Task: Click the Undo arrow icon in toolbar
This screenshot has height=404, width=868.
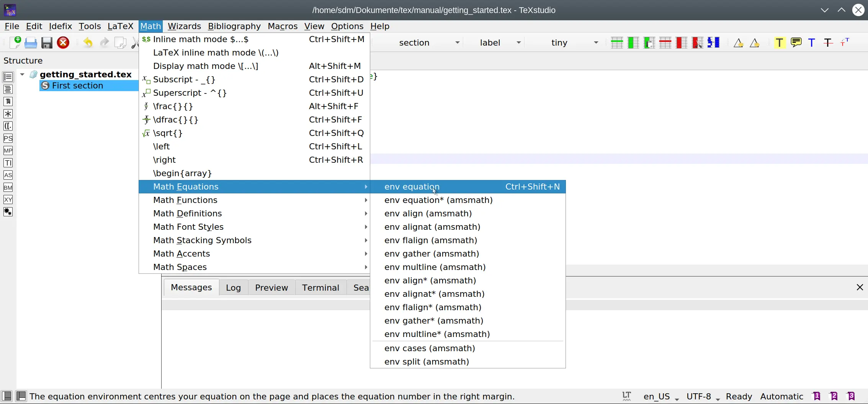Action: pyautogui.click(x=88, y=43)
